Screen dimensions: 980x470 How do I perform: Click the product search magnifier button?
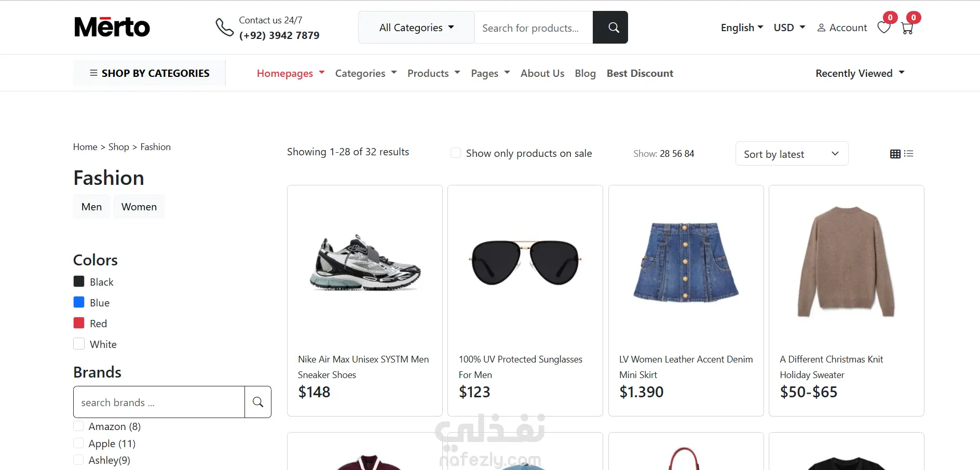tap(610, 28)
